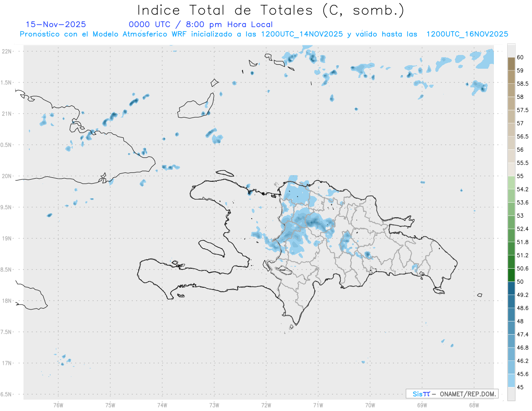532x411 pixels.
Task: Pick the dark green band between 50 and 50.6
Action: pyautogui.click(x=511, y=275)
